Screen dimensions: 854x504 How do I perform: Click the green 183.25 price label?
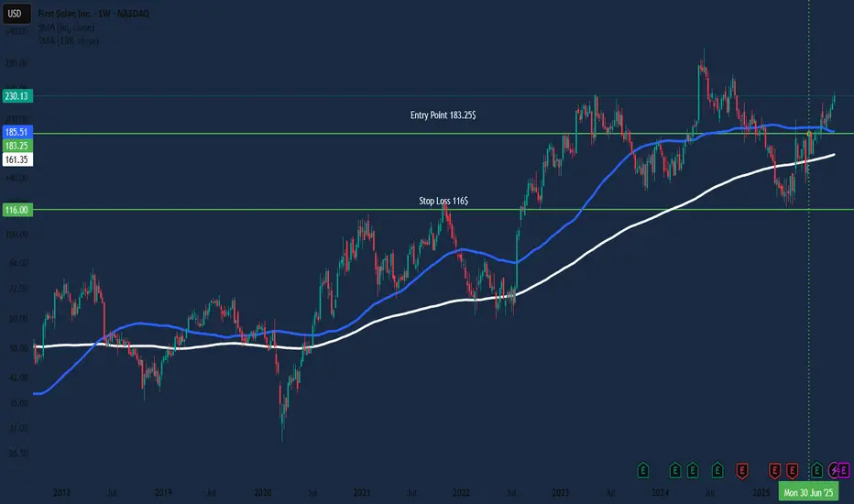17,146
